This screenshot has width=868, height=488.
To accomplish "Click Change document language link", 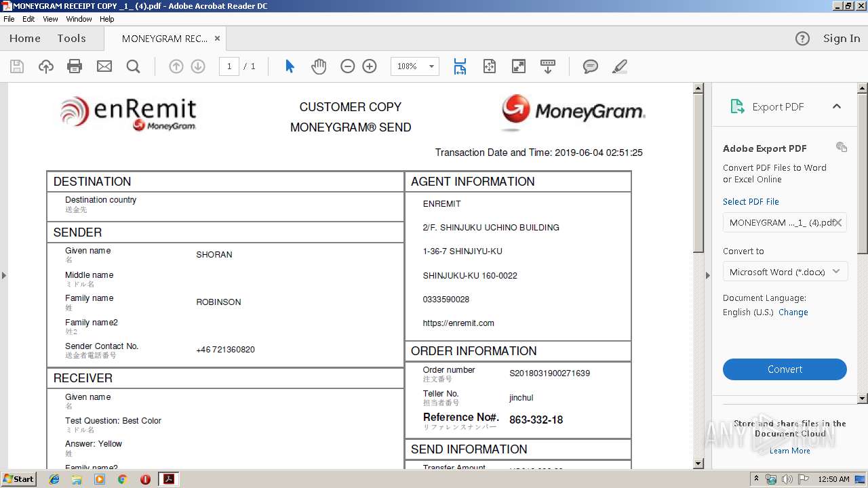I will [x=793, y=312].
